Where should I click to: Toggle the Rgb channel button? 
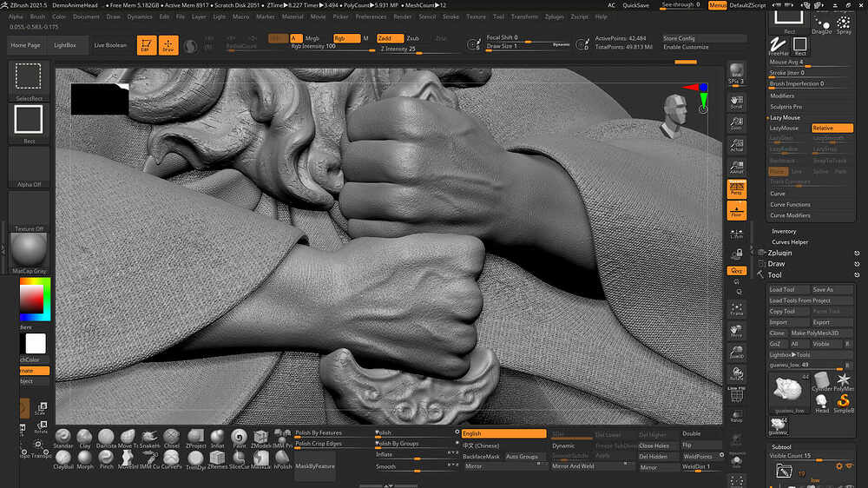pos(346,38)
